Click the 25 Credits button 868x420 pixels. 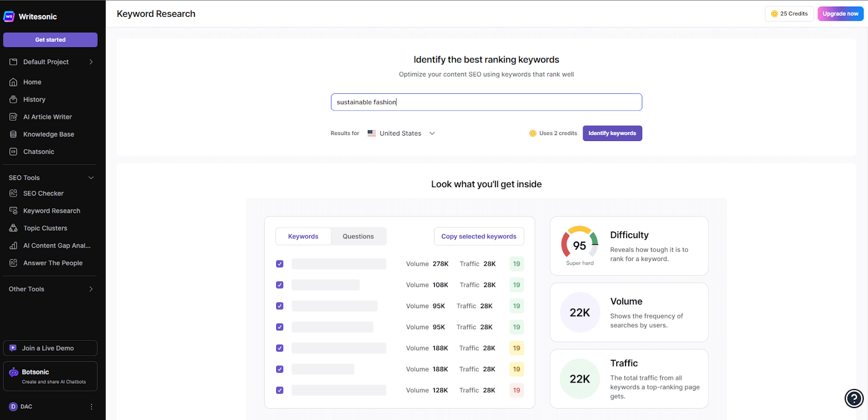789,14
